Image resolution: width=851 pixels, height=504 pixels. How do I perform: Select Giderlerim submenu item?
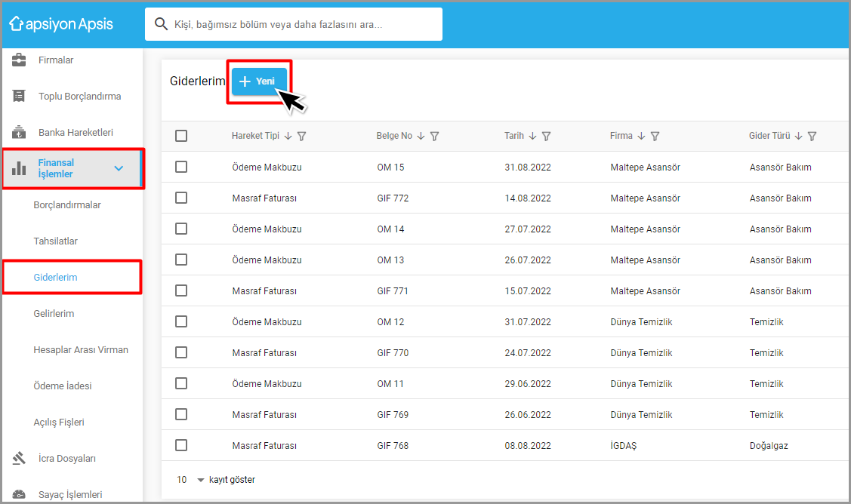coord(55,277)
